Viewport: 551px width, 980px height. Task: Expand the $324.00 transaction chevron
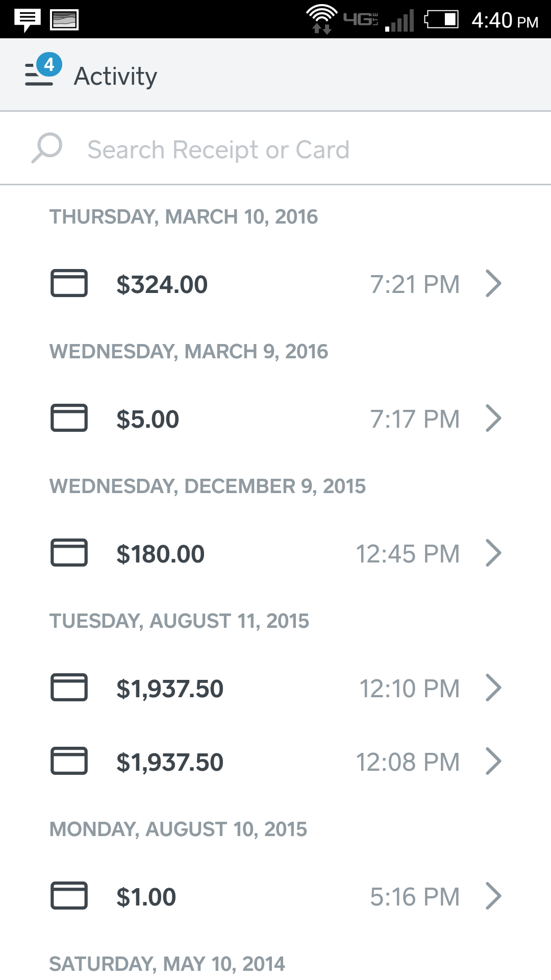pyautogui.click(x=493, y=283)
